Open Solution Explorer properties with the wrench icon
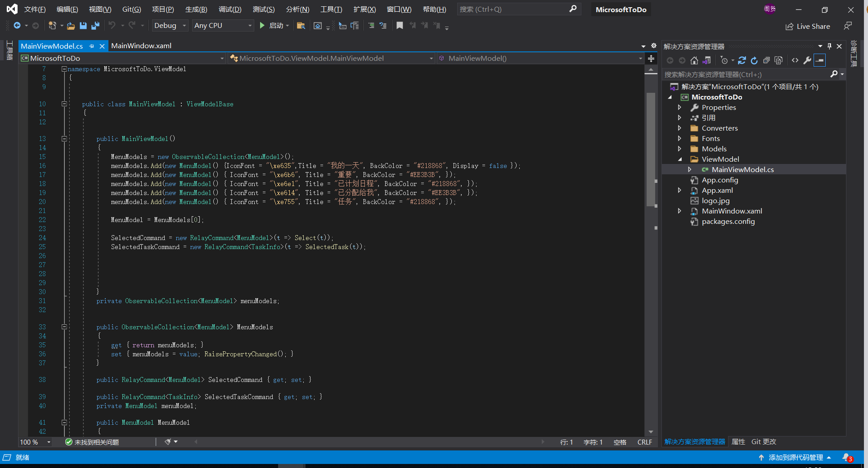The width and height of the screenshot is (868, 468). (x=808, y=60)
